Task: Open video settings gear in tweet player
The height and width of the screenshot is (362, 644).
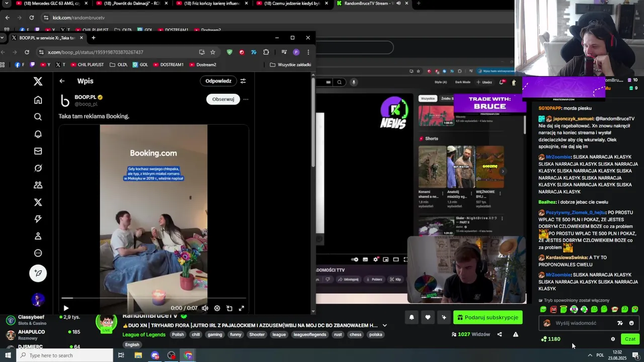Action: click(217, 308)
